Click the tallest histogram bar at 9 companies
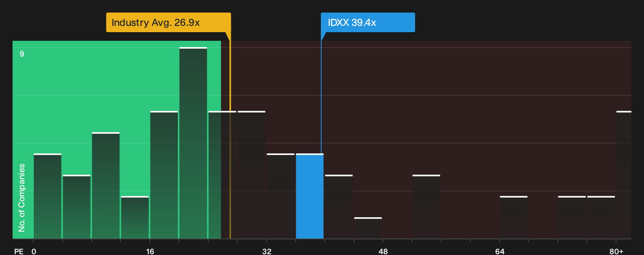Viewport: 644px width, 255px height. [193, 143]
